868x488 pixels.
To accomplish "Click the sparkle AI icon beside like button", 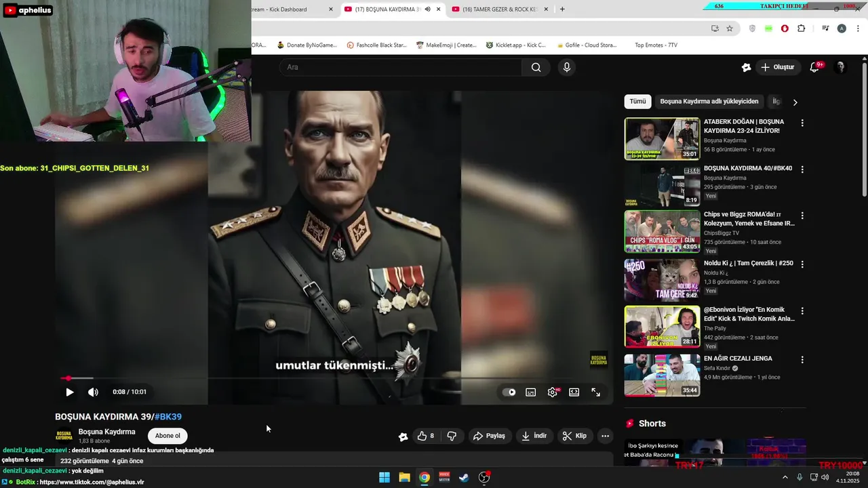I will tap(403, 436).
